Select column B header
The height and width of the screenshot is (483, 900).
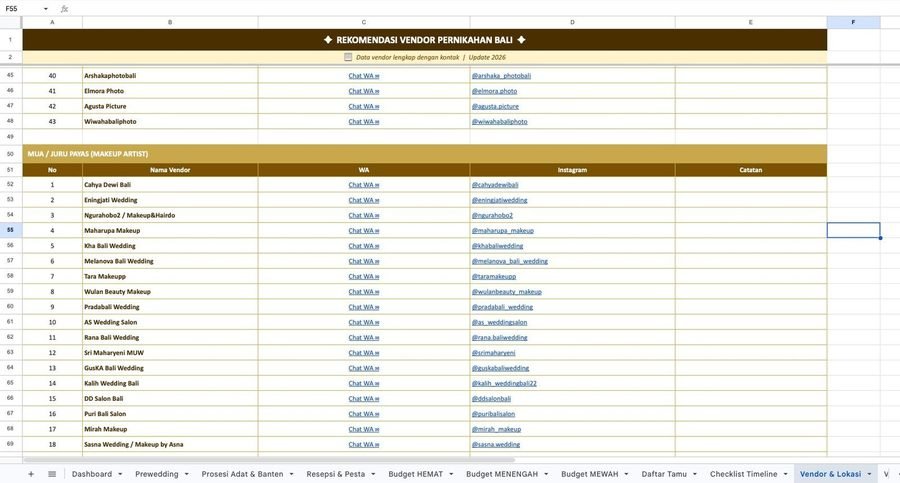(x=170, y=22)
